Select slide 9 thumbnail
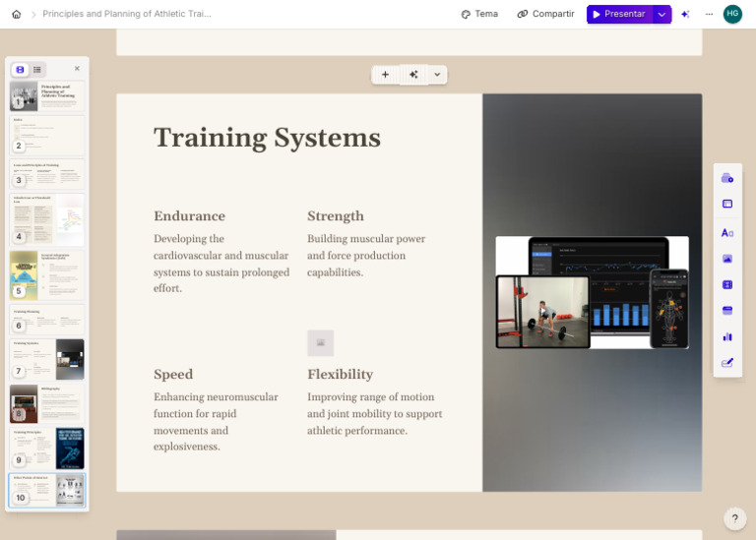The image size is (756, 540). [x=47, y=448]
